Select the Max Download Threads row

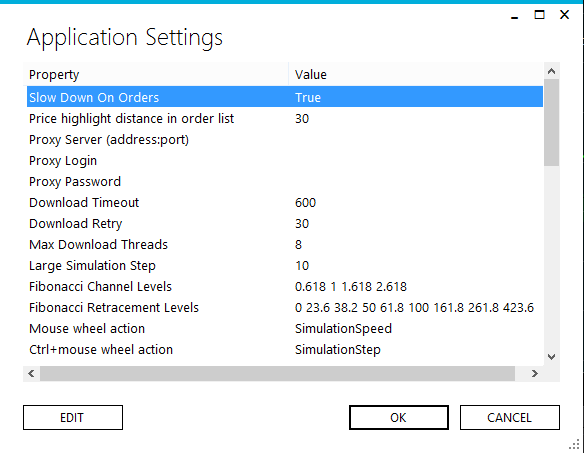coord(285,244)
